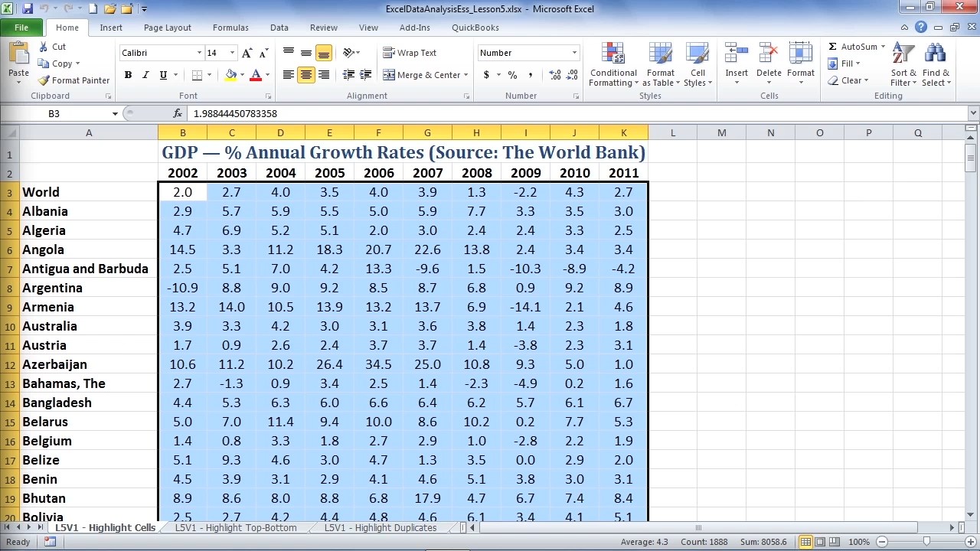980x551 pixels.
Task: Click the fx Insert Function icon
Action: (x=178, y=113)
